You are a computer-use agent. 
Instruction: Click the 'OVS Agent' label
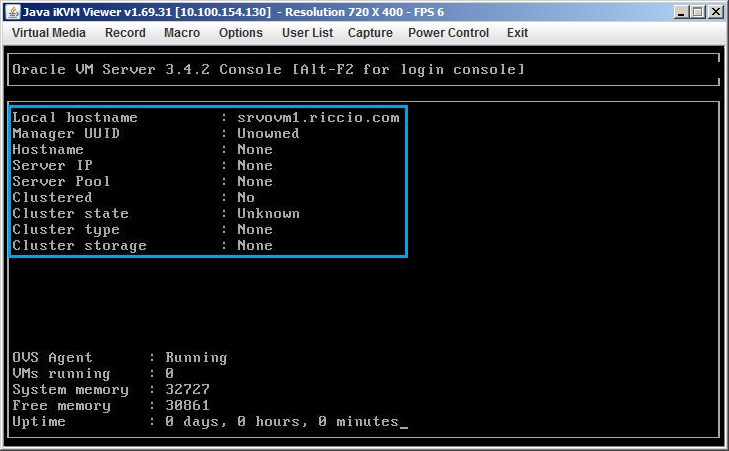pyautogui.click(x=53, y=358)
